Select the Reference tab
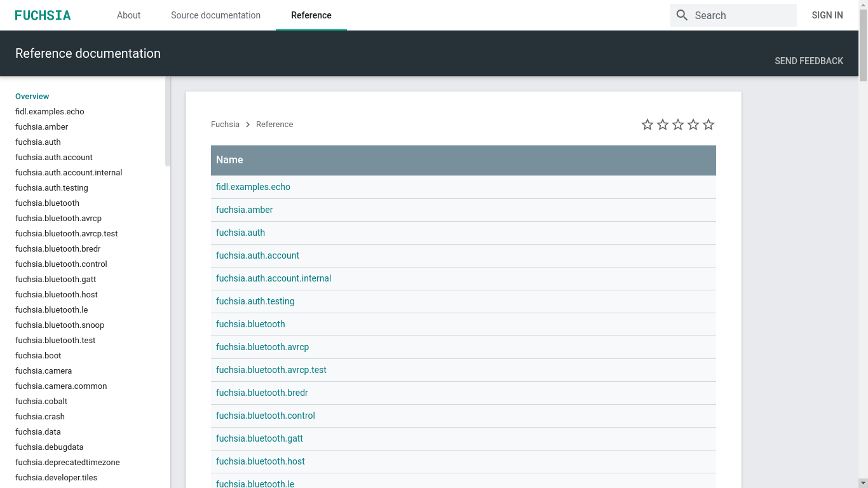Viewport: 868px width, 488px height. (311, 15)
